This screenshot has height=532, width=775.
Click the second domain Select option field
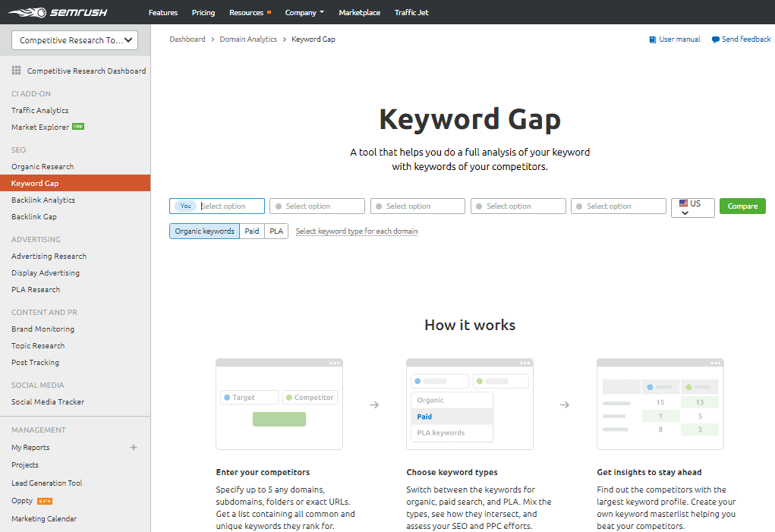(317, 206)
